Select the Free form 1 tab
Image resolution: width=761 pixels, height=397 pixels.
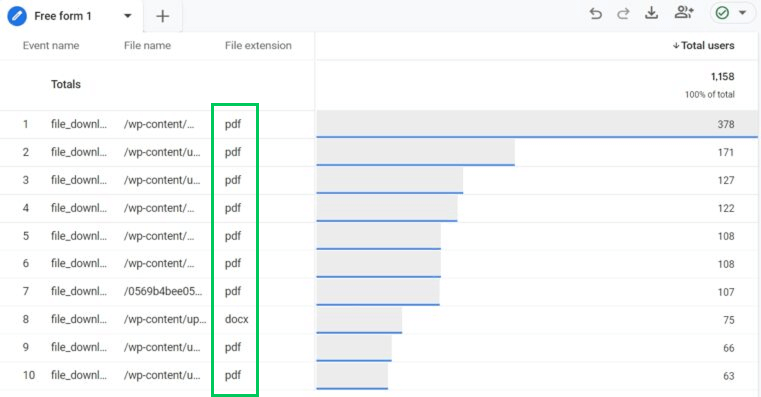point(63,16)
